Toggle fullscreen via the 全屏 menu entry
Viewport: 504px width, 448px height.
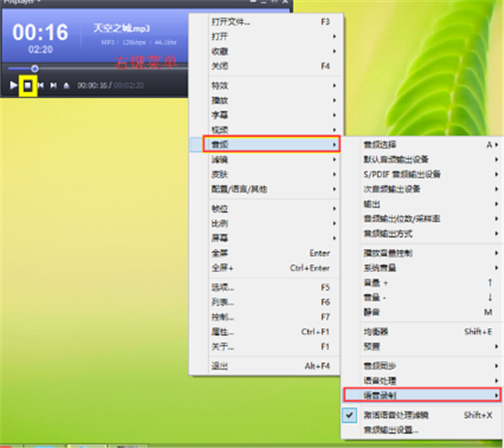tap(221, 253)
